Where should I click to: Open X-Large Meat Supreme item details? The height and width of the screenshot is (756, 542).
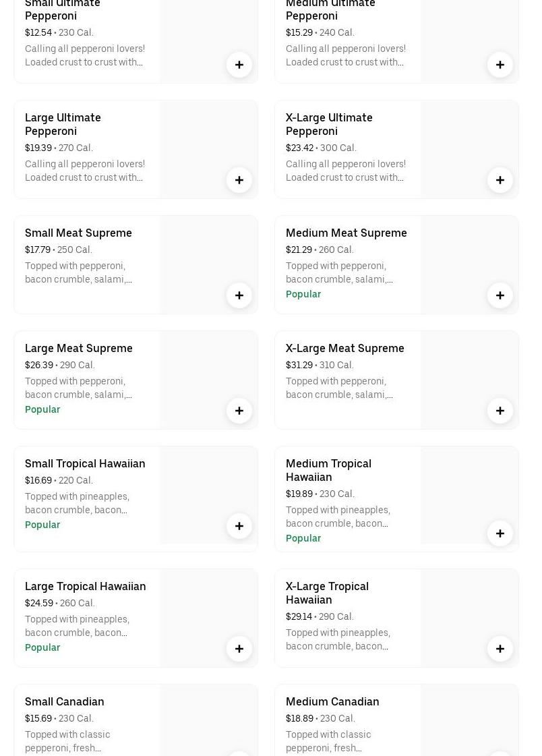click(x=344, y=348)
